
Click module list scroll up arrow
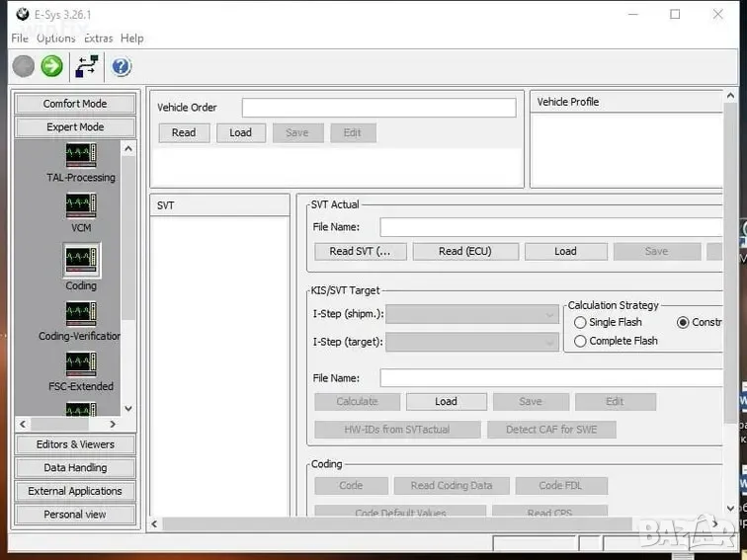(x=128, y=149)
